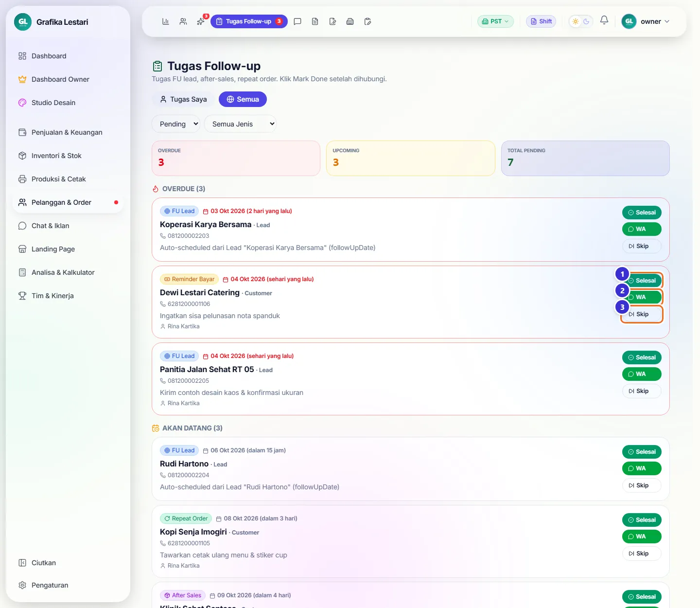Open Penjualan & Keuangan menu

(x=68, y=132)
